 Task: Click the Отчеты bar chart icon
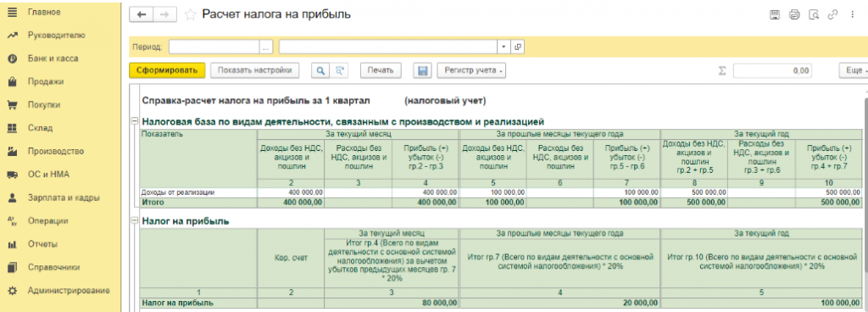click(x=12, y=244)
